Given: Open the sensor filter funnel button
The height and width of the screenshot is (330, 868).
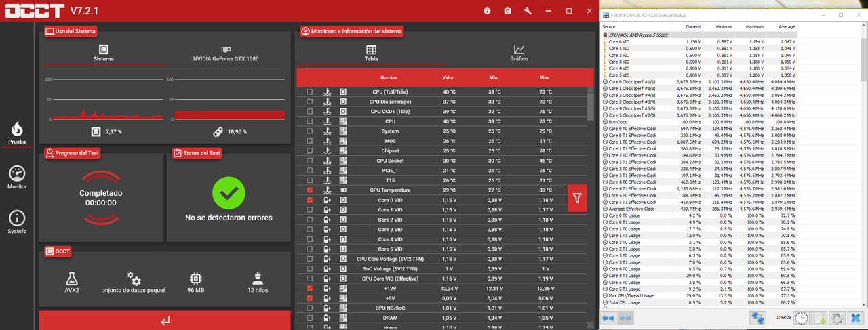Looking at the screenshot, I should tap(577, 198).
